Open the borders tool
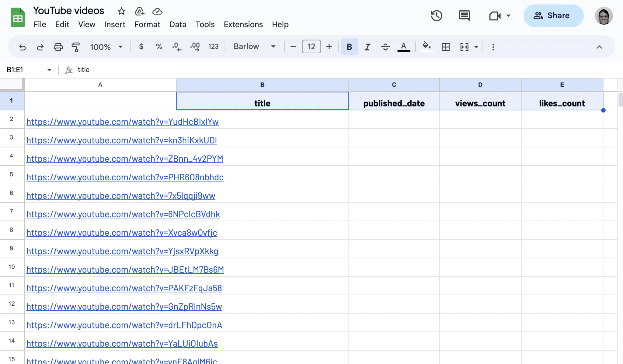Image resolution: width=623 pixels, height=364 pixels. pyautogui.click(x=445, y=47)
